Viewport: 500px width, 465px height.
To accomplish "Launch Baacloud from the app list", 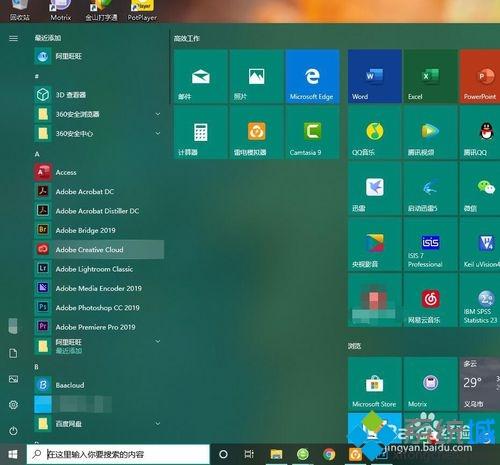I will [99, 385].
